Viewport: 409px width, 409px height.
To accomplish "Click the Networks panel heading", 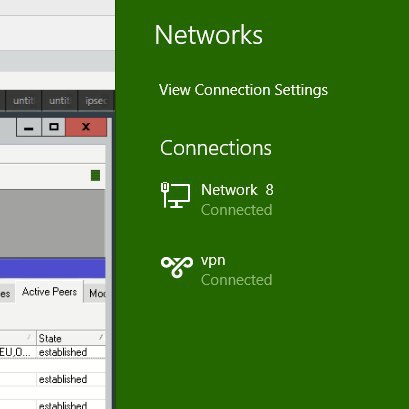I will [x=209, y=35].
